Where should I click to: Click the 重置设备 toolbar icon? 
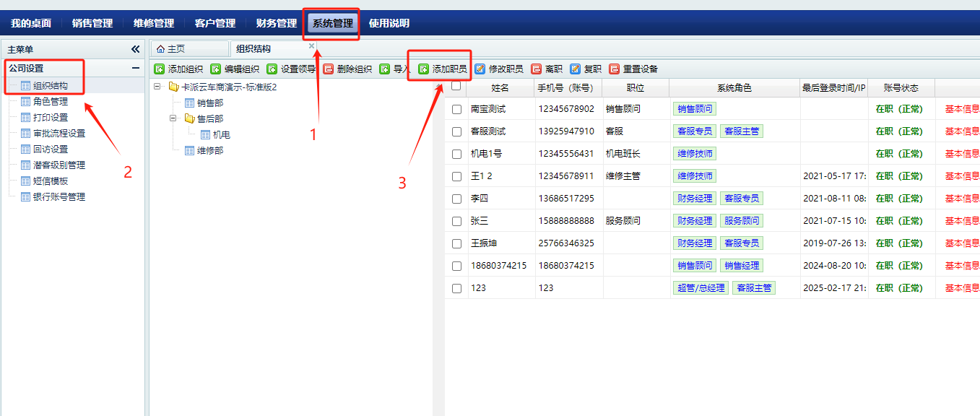615,69
